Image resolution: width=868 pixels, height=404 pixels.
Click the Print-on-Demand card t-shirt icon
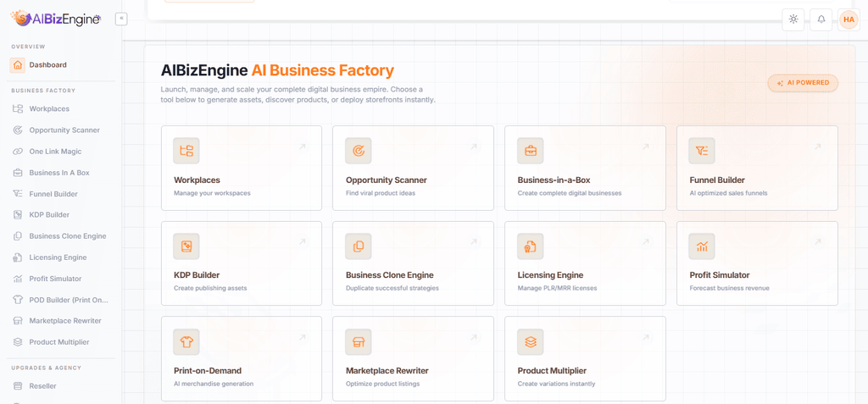click(x=186, y=342)
